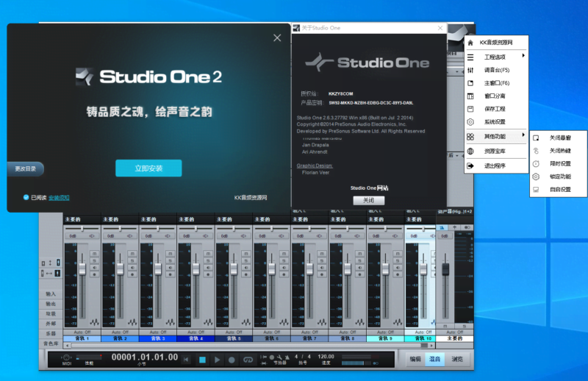Open the Auto: Off dropdown on 音轨 5

click(x=234, y=332)
